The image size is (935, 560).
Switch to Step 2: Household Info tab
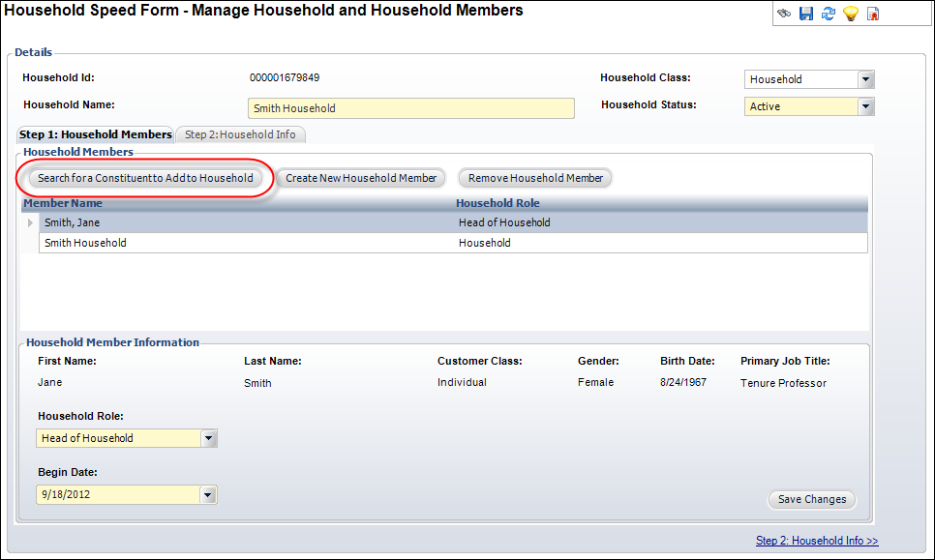pos(240,134)
